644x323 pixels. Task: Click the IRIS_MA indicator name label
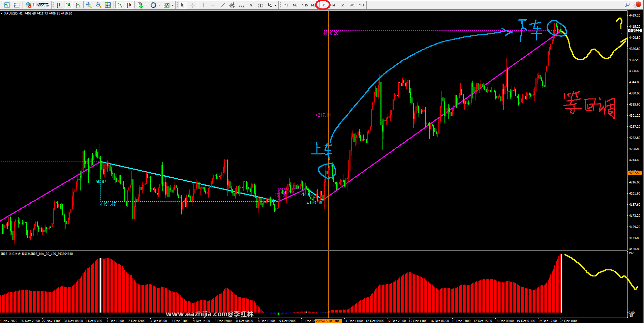coord(37,254)
